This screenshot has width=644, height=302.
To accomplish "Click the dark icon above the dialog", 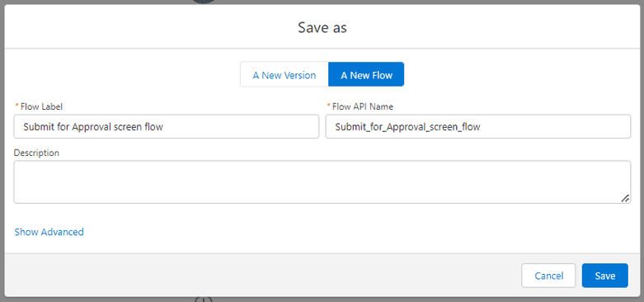I will click(204, 2).
